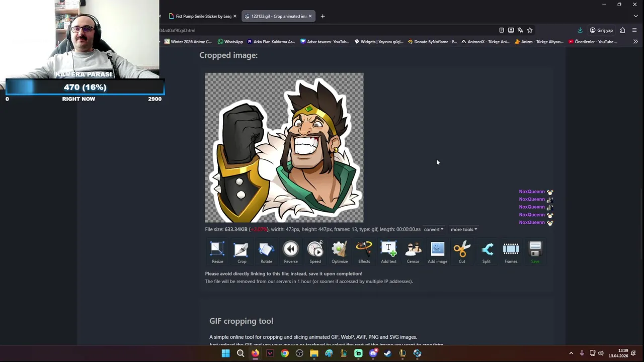The height and width of the screenshot is (362, 644).
Task: Close the Fist Pump Smile Sticker tab
Action: click(x=234, y=16)
